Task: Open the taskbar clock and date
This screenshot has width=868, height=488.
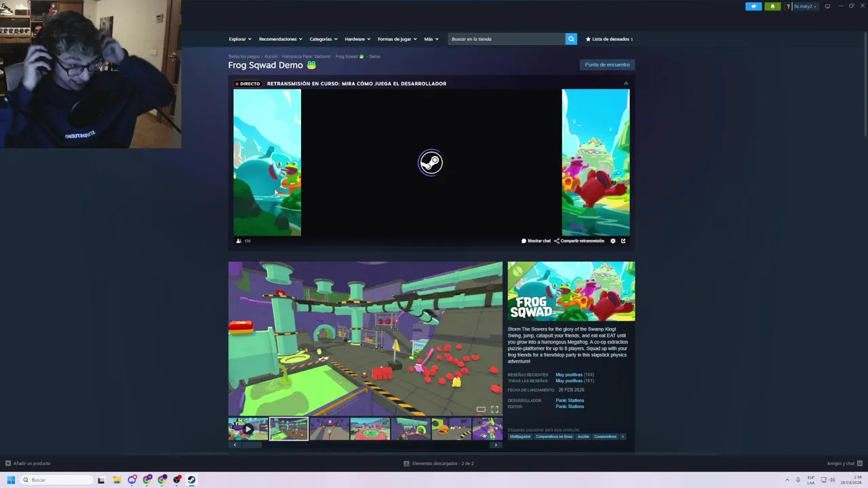Action: click(x=852, y=480)
